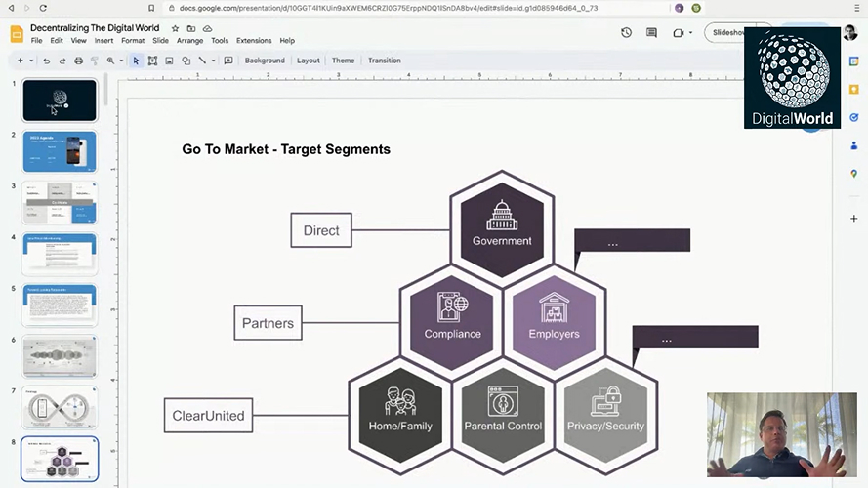
Task: Open version history clock icon
Action: (626, 32)
